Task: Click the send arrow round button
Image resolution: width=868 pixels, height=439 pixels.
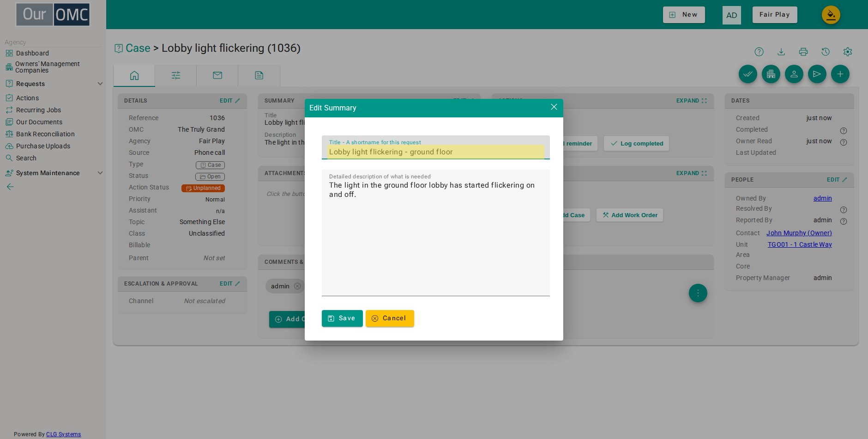Action: click(x=817, y=74)
